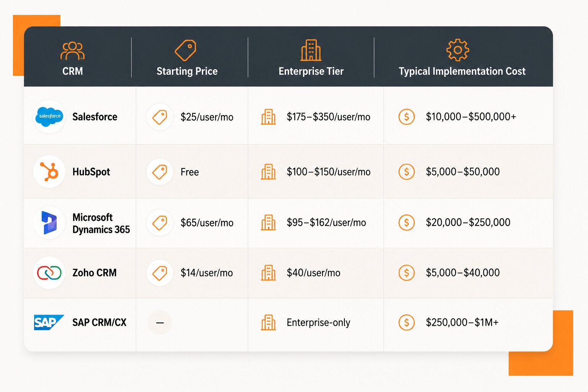This screenshot has width=588, height=392.
Task: Click the Free starting price for HubSpot
Action: pos(189,172)
